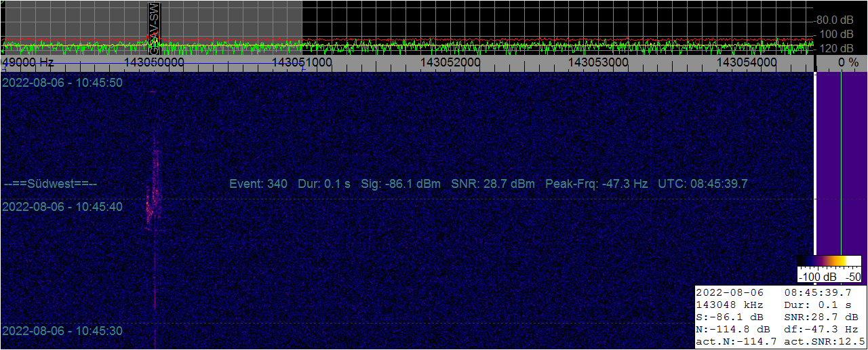Click the 10:45:30 waterfall timestamp

click(62, 331)
